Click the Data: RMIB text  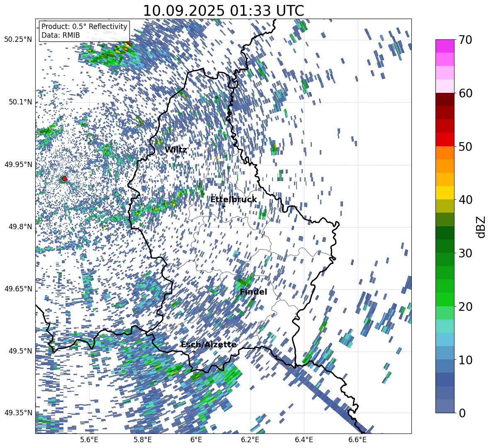tap(61, 35)
